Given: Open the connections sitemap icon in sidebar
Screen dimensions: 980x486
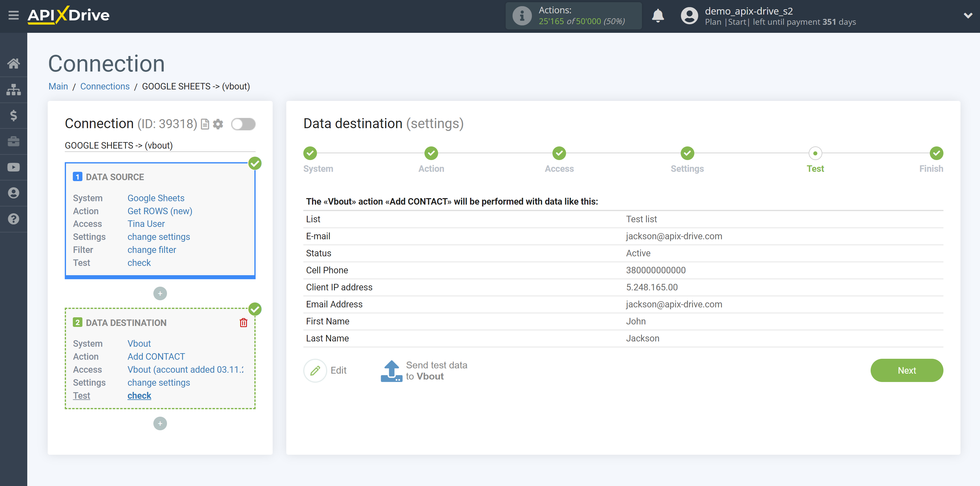Looking at the screenshot, I should click(13, 90).
